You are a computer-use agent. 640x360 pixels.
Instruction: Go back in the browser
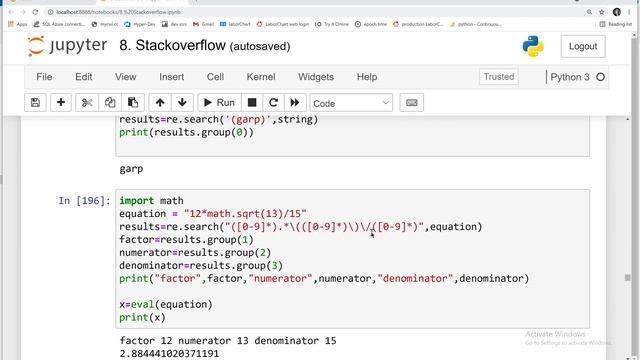click(x=11, y=12)
